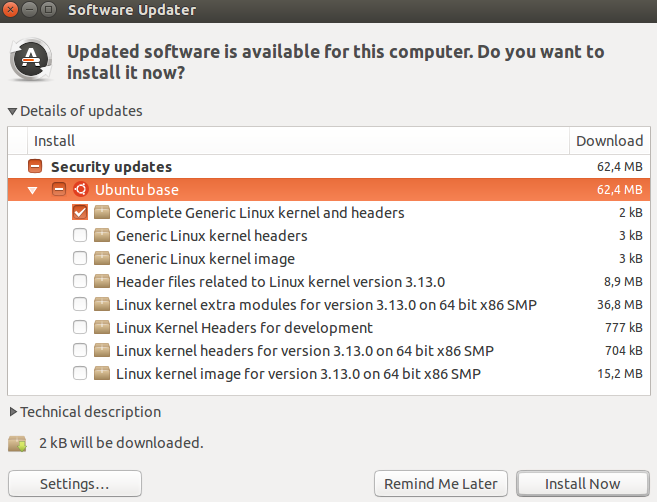
Task: Click the Download column header
Action: tap(609, 141)
